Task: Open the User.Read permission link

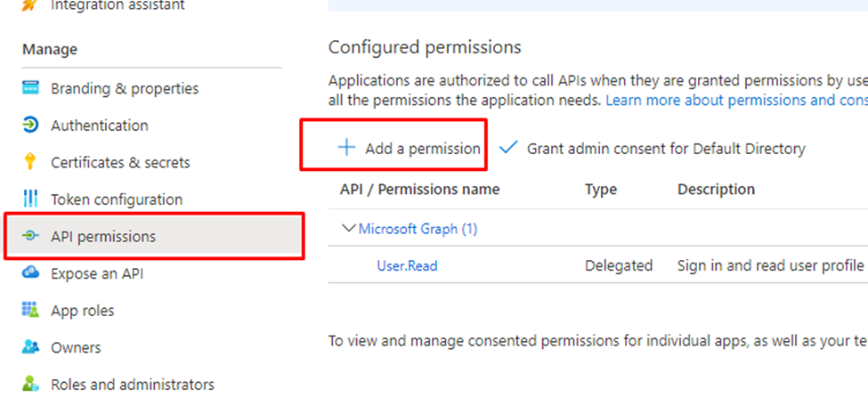Action: [x=407, y=265]
